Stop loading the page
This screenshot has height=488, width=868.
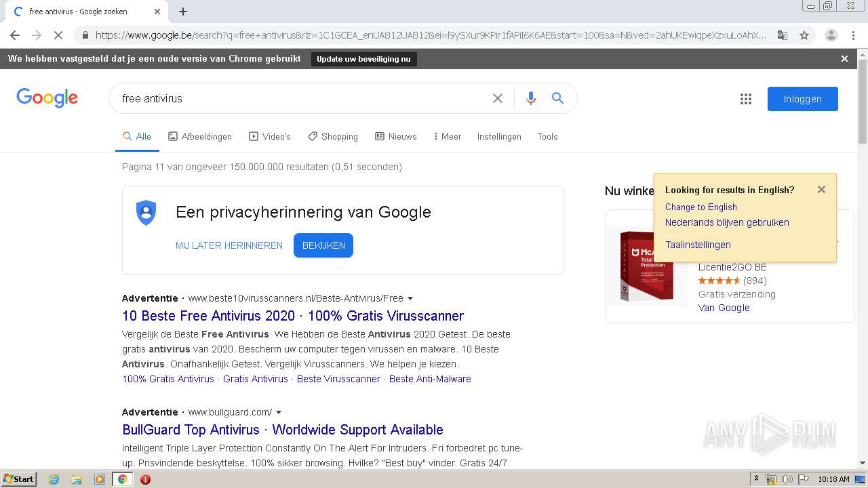[58, 35]
